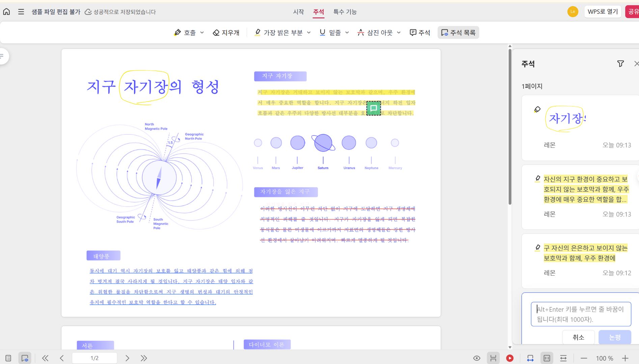The image size is (639, 364).
Task: Filter annotations with the funnel icon
Action: coord(620,64)
